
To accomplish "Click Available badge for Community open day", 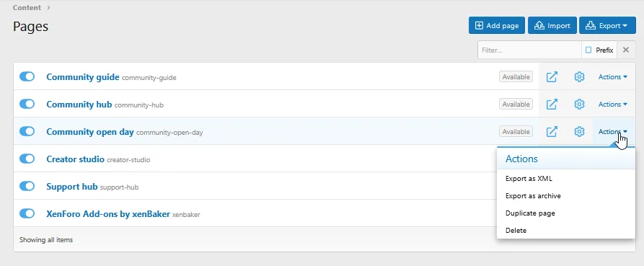I will (516, 132).
